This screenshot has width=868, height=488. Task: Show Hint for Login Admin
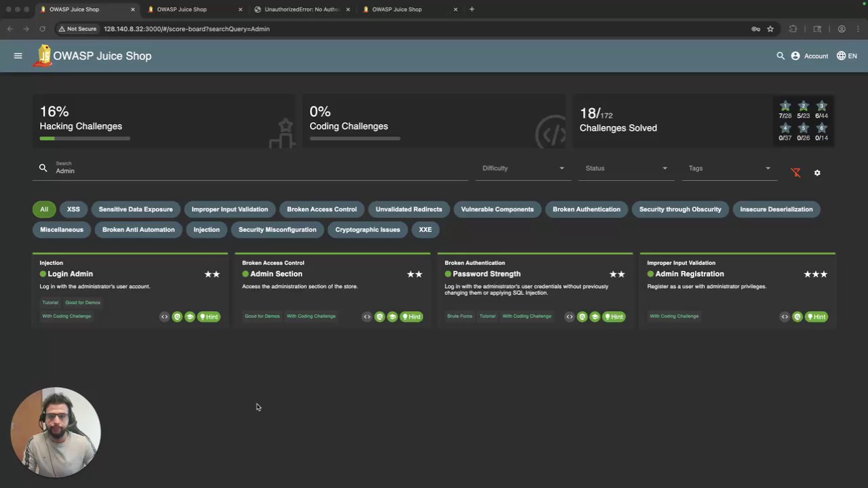tap(209, 317)
